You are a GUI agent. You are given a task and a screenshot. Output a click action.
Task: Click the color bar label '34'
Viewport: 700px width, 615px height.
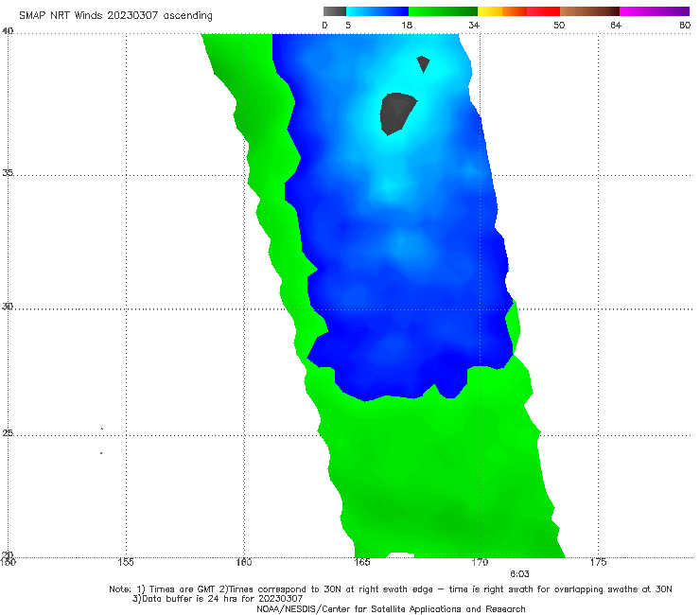click(x=474, y=25)
